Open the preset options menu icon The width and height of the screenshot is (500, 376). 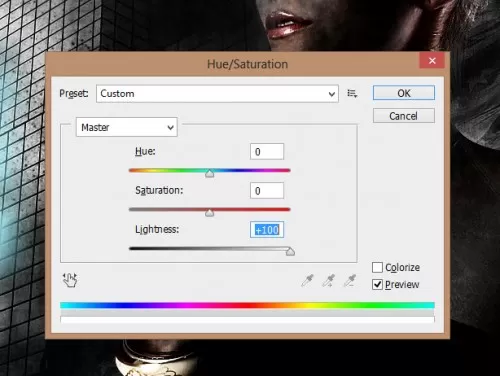point(352,94)
